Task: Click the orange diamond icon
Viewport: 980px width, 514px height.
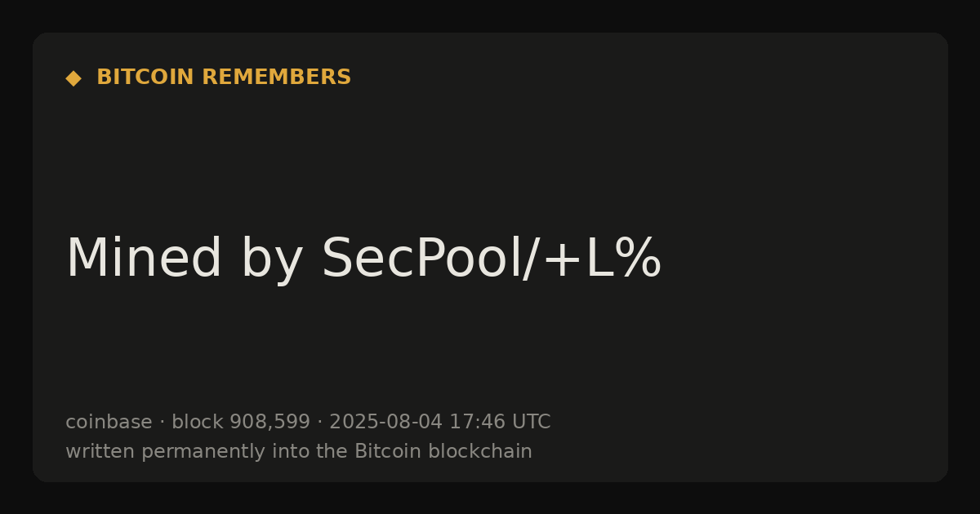Action: [x=73, y=78]
